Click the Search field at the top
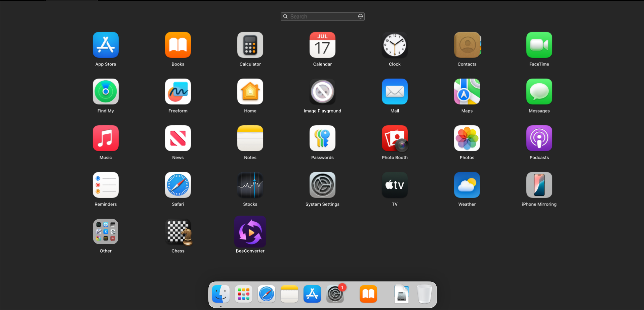 pos(322,16)
